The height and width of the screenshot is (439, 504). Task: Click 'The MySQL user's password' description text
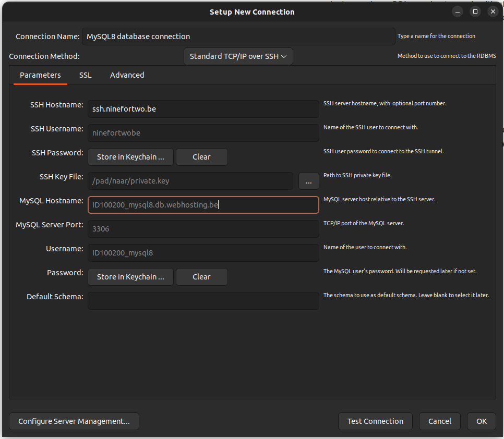point(400,271)
